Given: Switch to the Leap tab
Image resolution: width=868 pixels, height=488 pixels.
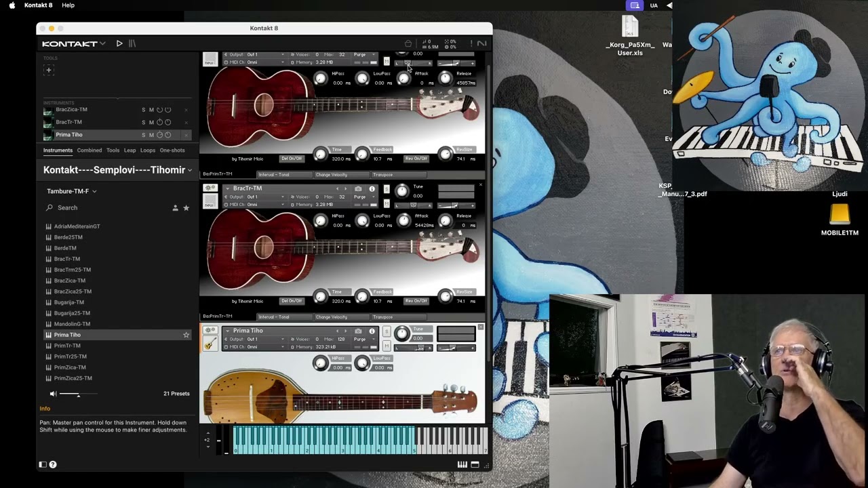Looking at the screenshot, I should [x=130, y=150].
